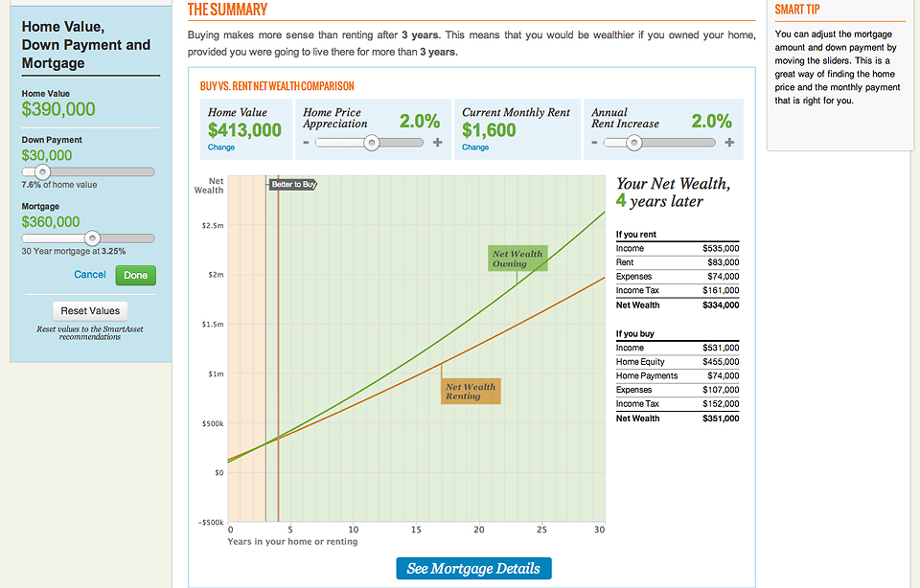Screen dimensions: 920x588
Task: Click the Net Wealth Owning chart label
Action: 517,258
